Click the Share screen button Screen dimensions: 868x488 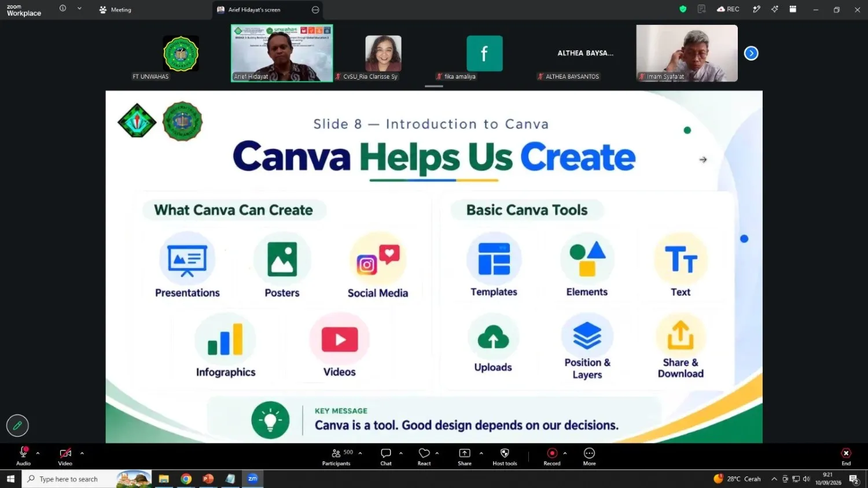tap(465, 456)
